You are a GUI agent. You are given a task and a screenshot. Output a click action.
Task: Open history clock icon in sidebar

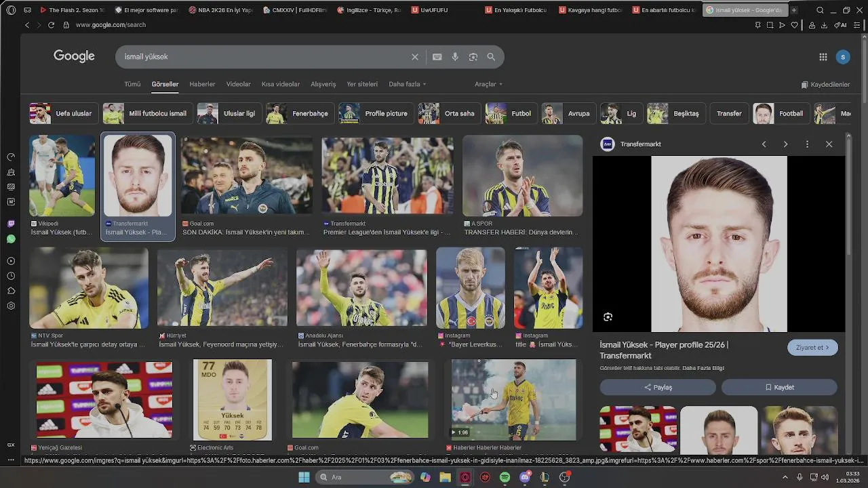point(11,276)
